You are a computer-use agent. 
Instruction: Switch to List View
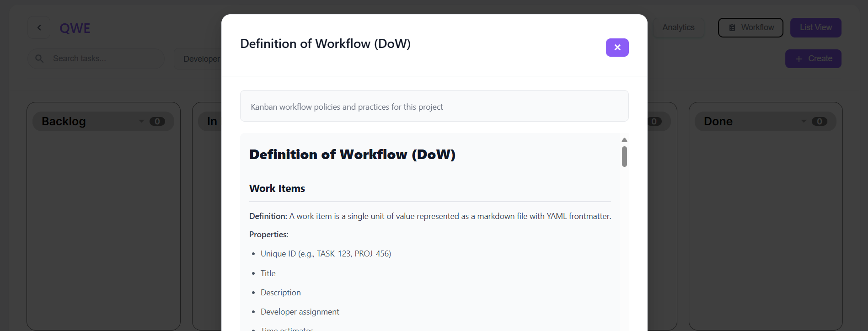tap(815, 27)
